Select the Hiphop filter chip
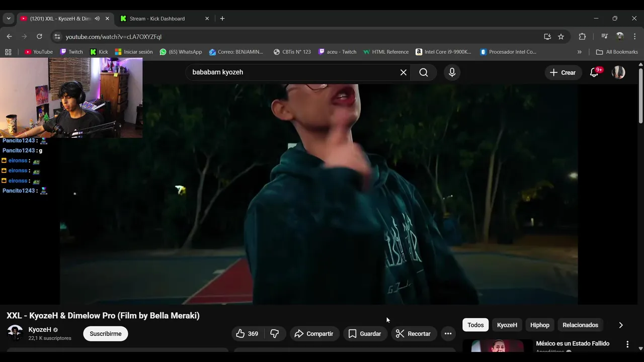The width and height of the screenshot is (644, 362). point(540,325)
